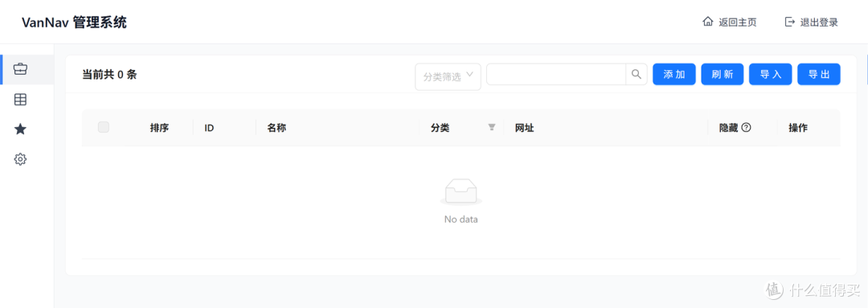
Task: Click the 分类 column header
Action: point(440,127)
